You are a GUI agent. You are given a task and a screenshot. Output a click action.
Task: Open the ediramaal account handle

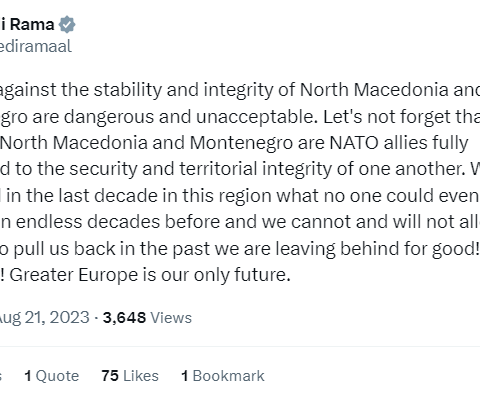[x=36, y=46]
